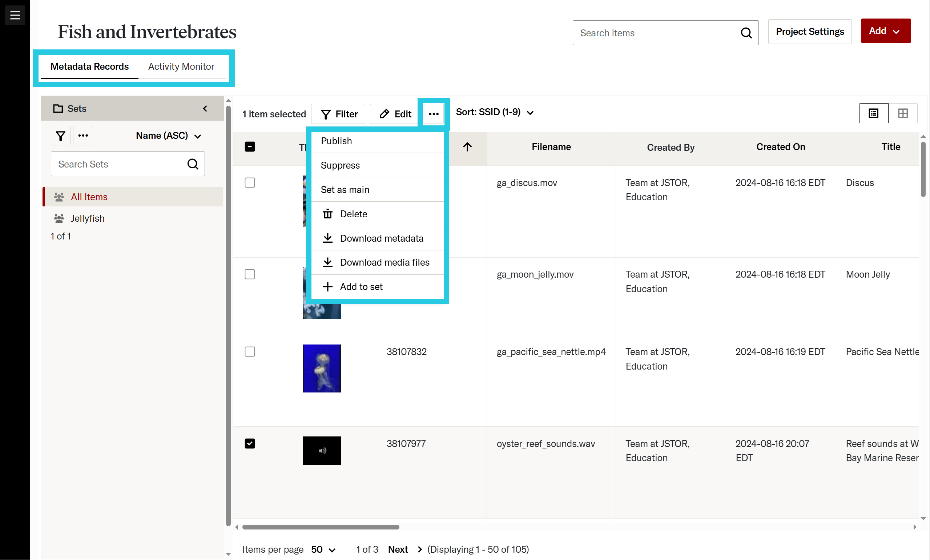Click the ga_discus.mov filename cell
This screenshot has height=560, width=930.
tap(527, 183)
